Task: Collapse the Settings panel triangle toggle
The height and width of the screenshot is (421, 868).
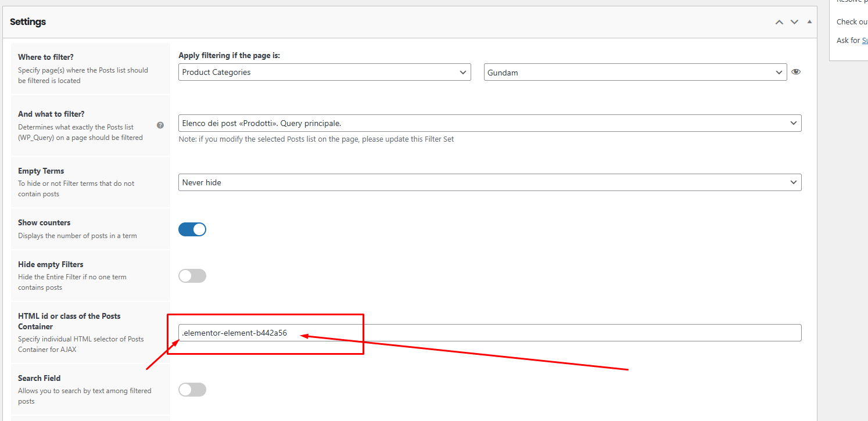Action: click(809, 21)
